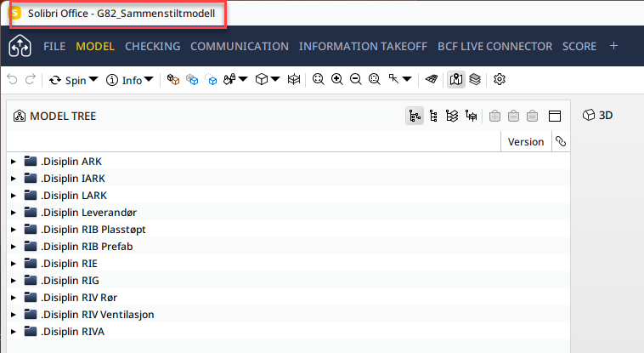
Task: Expand the .Disiplin Leverandør folder
Action: (x=13, y=213)
